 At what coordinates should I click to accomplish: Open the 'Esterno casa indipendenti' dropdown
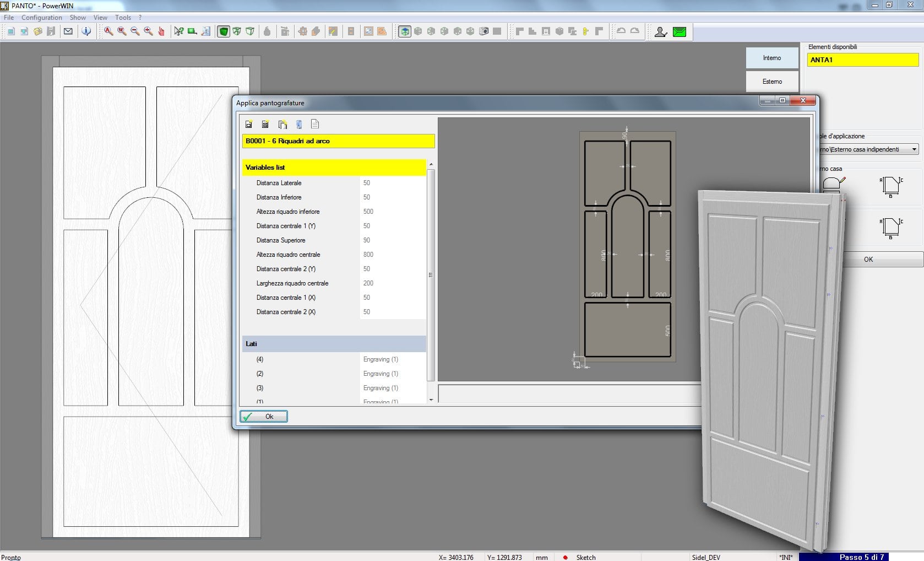(x=914, y=149)
